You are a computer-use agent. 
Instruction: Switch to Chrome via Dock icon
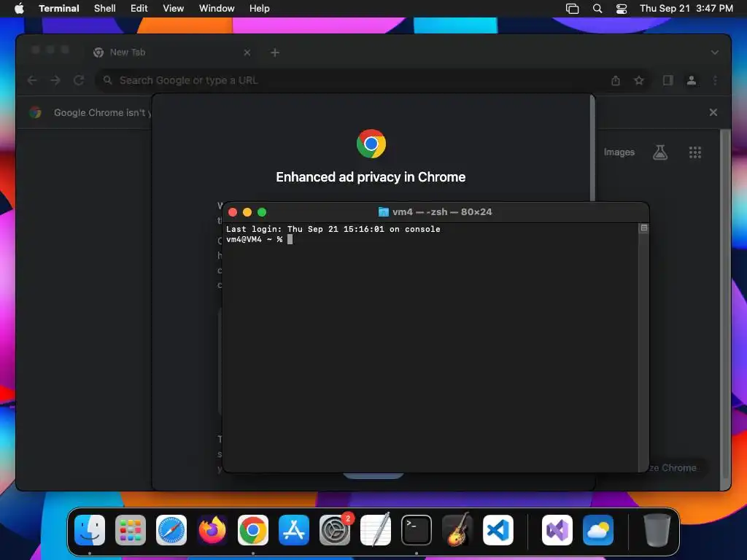pos(253,530)
